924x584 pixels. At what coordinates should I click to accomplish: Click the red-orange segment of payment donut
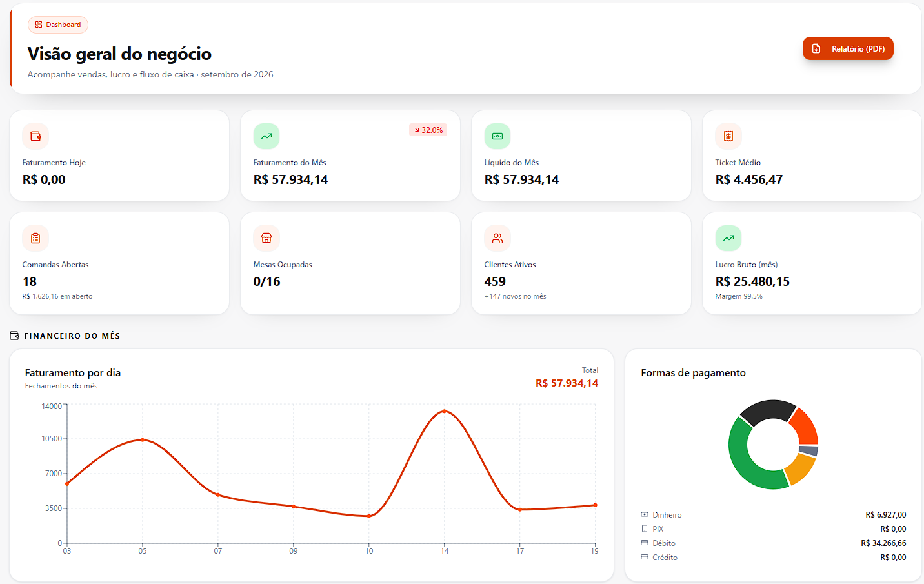coord(805,426)
